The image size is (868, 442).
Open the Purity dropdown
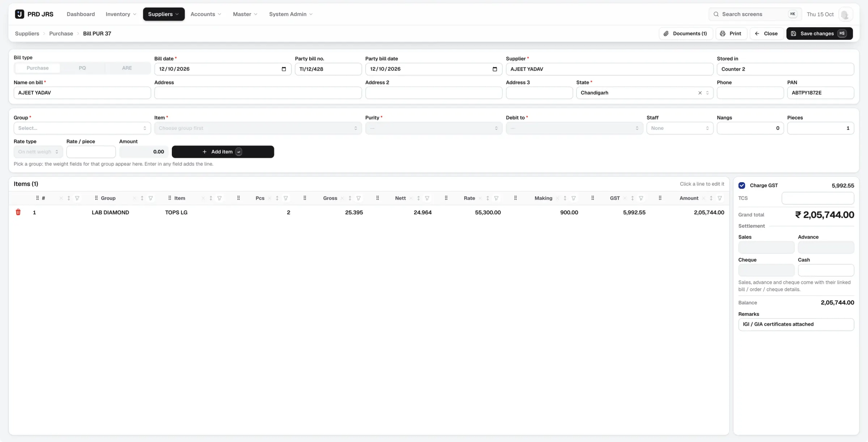tap(434, 128)
